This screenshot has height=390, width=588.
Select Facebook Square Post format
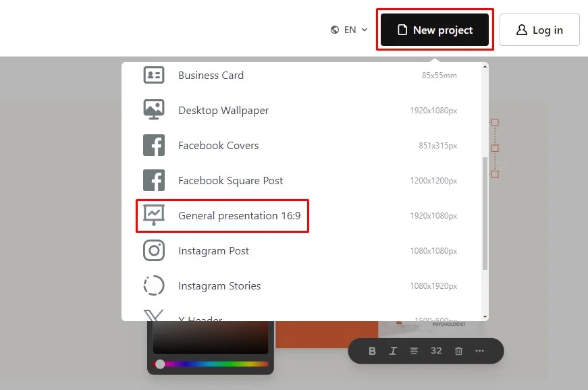[x=230, y=180]
